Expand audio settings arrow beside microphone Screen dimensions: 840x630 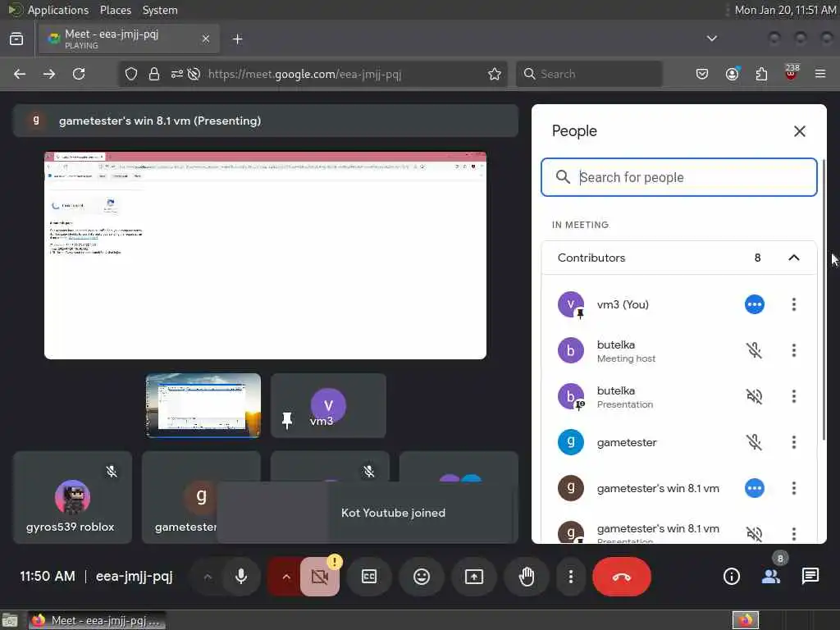coord(208,577)
